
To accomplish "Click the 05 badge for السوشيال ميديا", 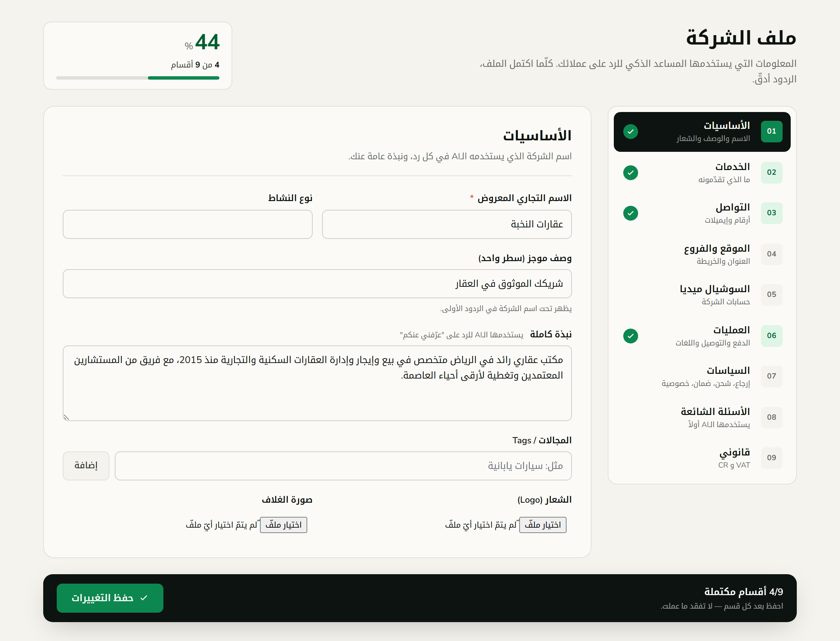I will coord(771,295).
